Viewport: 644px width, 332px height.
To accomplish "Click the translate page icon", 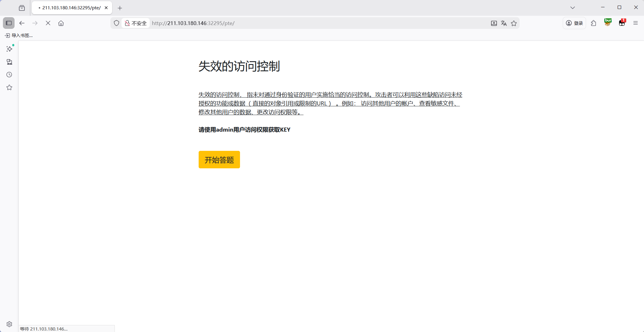I will (504, 23).
